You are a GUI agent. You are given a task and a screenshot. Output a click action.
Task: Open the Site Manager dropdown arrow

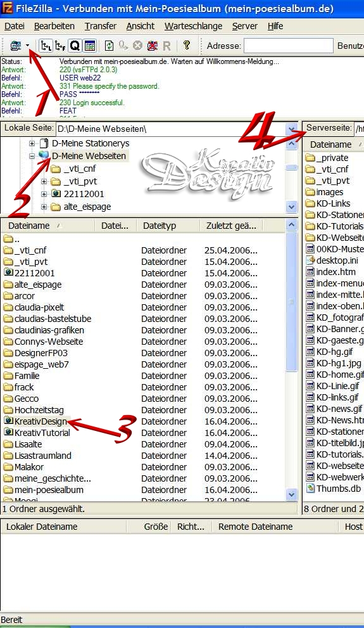click(27, 46)
